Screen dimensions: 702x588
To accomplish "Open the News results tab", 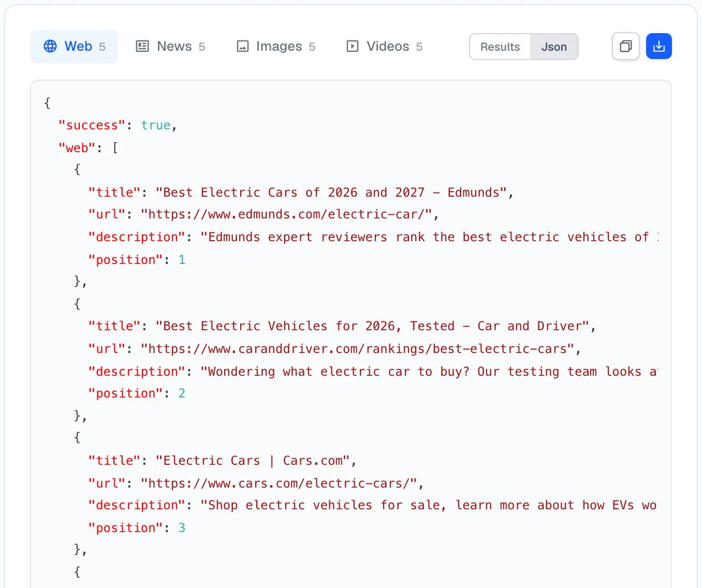I will point(170,47).
